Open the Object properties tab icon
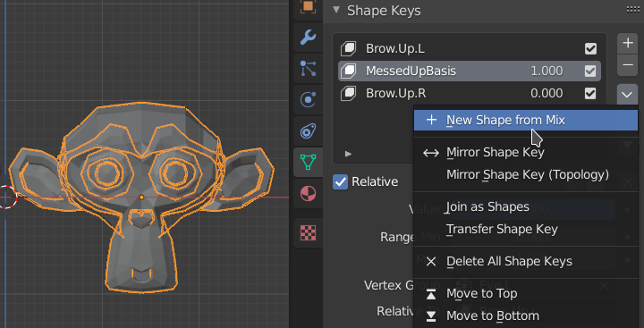Screen dimensions: 644x328 [308, 6]
